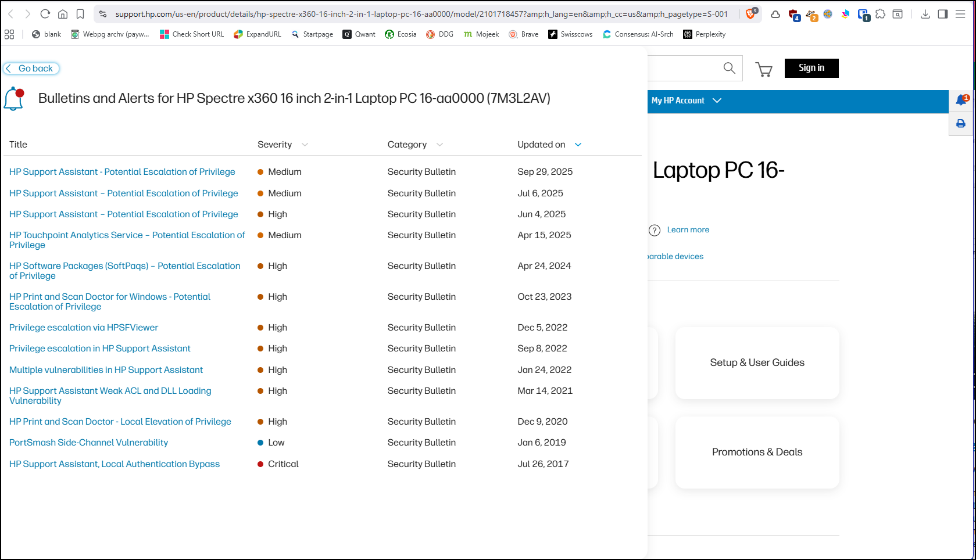Toggle sort by Updated on
976x560 pixels.
click(578, 145)
